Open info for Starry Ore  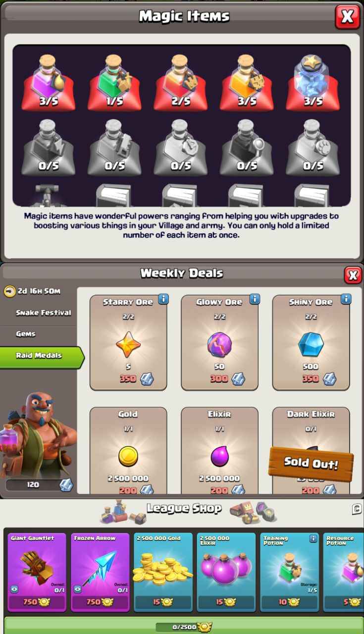pyautogui.click(x=163, y=299)
